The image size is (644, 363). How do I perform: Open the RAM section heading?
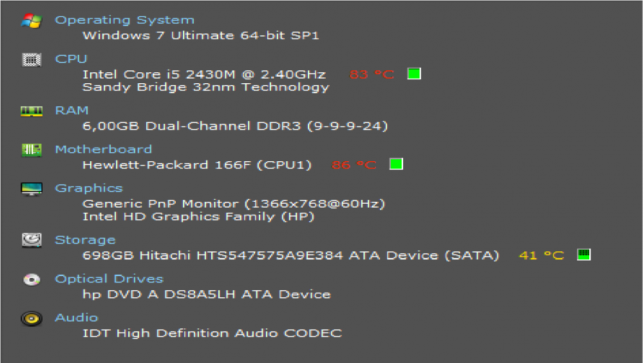tap(72, 111)
